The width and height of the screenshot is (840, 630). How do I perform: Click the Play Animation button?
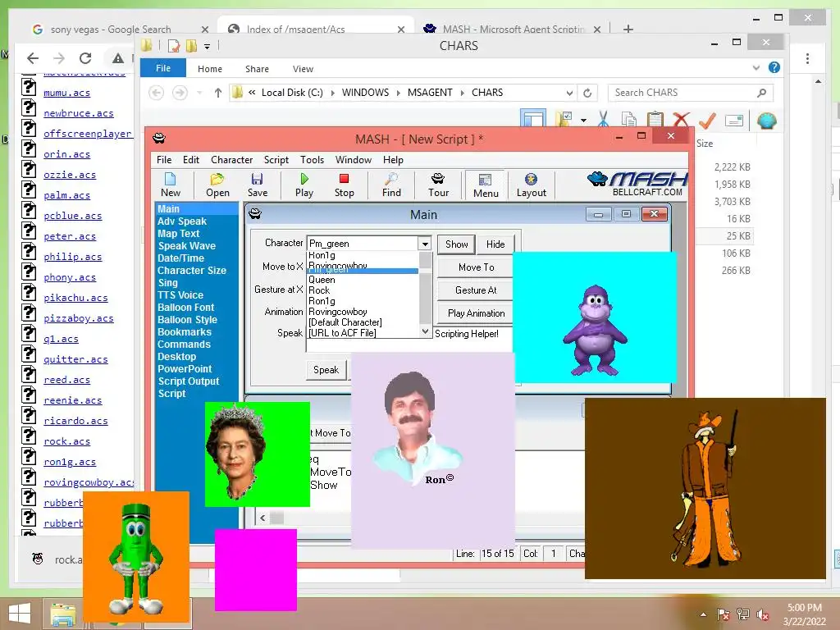coord(475,313)
